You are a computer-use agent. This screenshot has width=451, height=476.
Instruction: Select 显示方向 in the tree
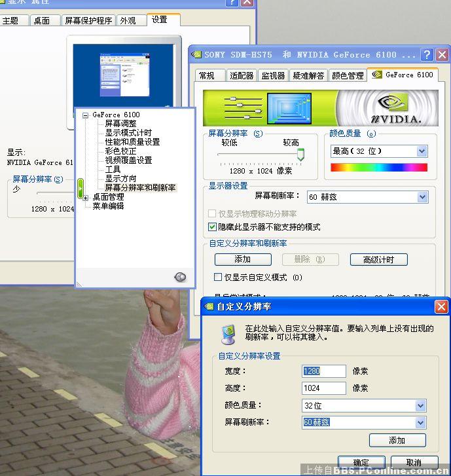tap(121, 179)
